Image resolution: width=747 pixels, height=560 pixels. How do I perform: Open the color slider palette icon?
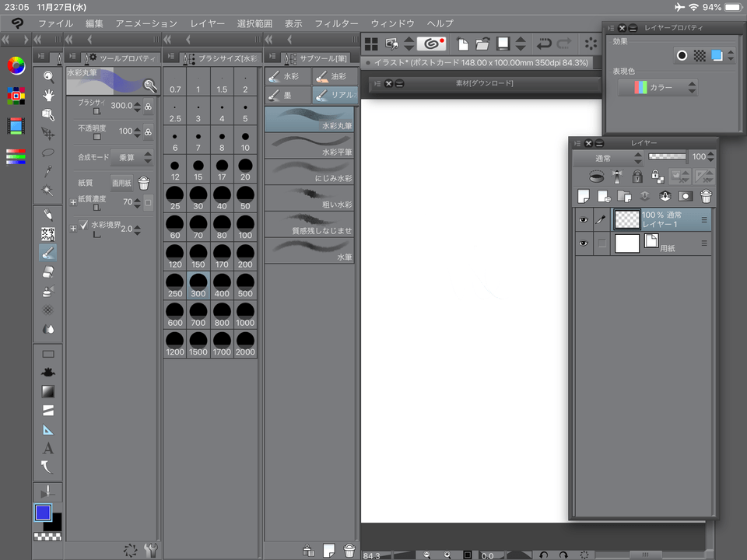click(16, 156)
